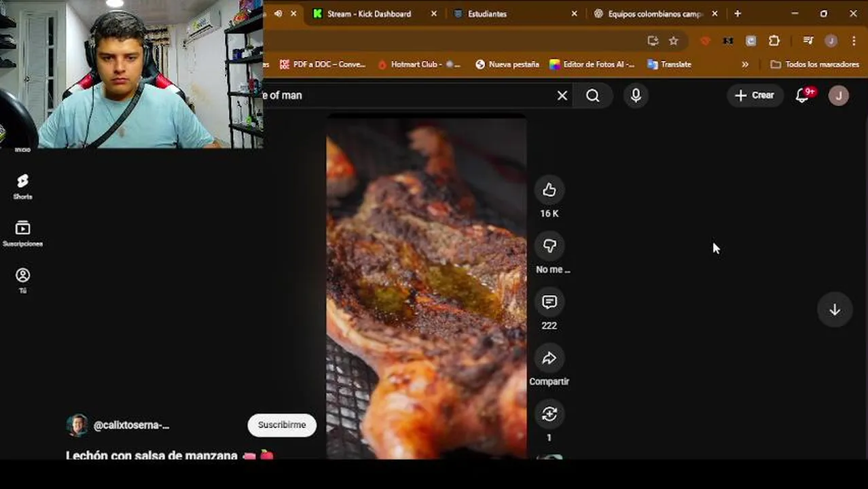Screen dimensions: 868x489
Task: Open Shorts in the left sidebar
Action: [x=22, y=186]
